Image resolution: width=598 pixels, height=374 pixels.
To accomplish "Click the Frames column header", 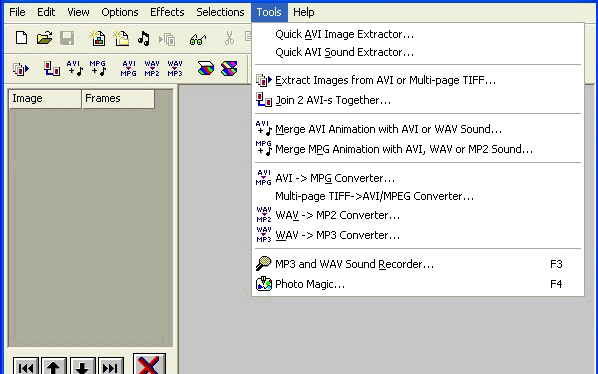I will click(x=118, y=99).
